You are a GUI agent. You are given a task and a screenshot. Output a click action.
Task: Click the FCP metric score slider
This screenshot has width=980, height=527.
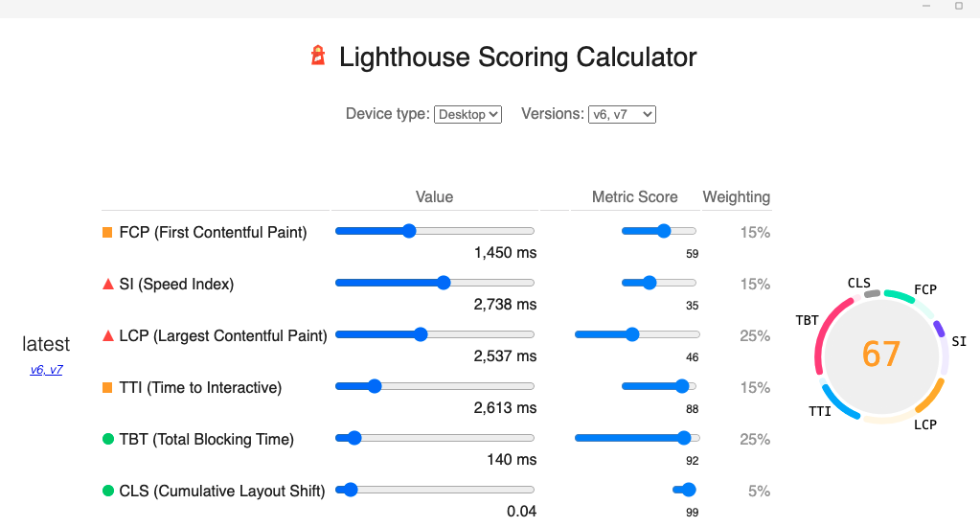pos(659,231)
